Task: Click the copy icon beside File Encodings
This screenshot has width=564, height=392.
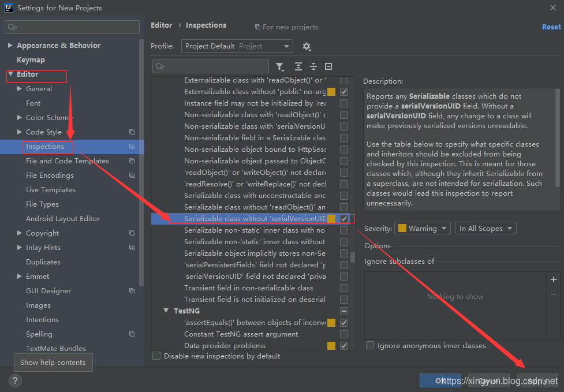Action: (x=132, y=175)
